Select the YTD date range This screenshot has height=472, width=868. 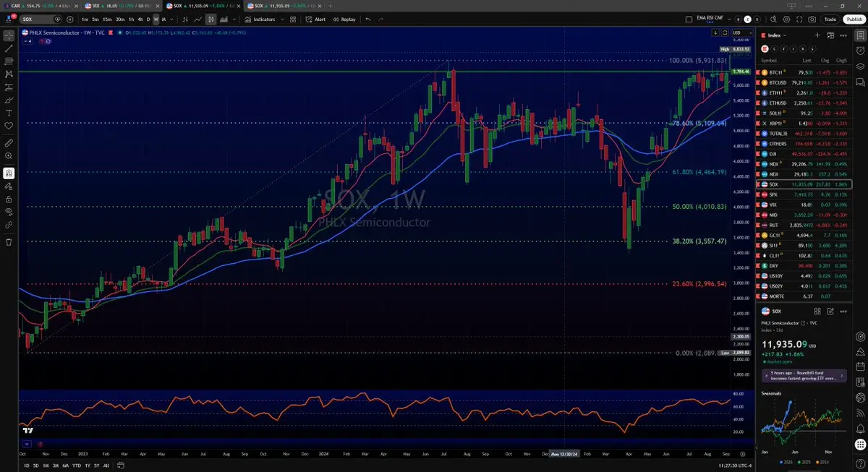tap(77, 465)
